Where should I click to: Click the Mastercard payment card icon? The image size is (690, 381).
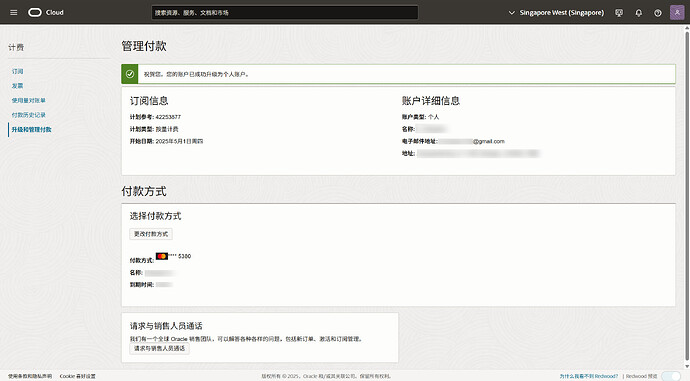click(162, 256)
